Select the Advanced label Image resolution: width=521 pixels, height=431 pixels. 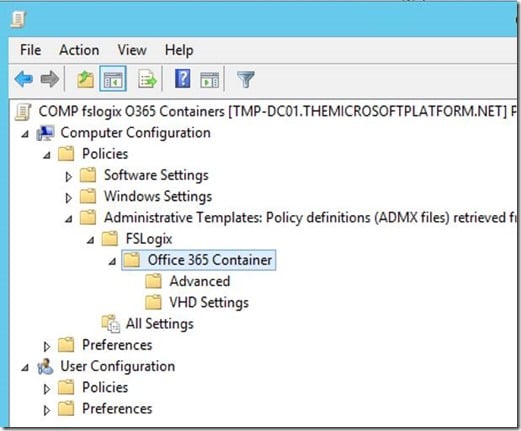199,281
